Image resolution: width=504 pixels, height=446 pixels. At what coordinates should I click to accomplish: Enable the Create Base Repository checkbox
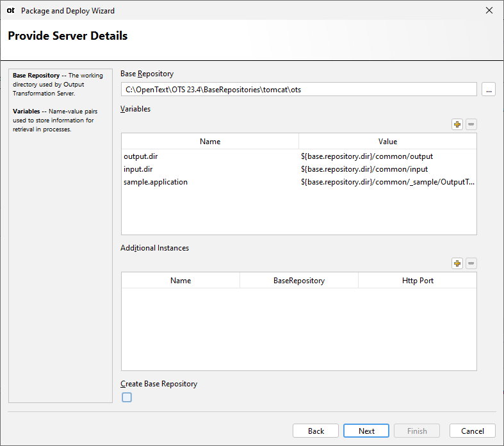(127, 397)
